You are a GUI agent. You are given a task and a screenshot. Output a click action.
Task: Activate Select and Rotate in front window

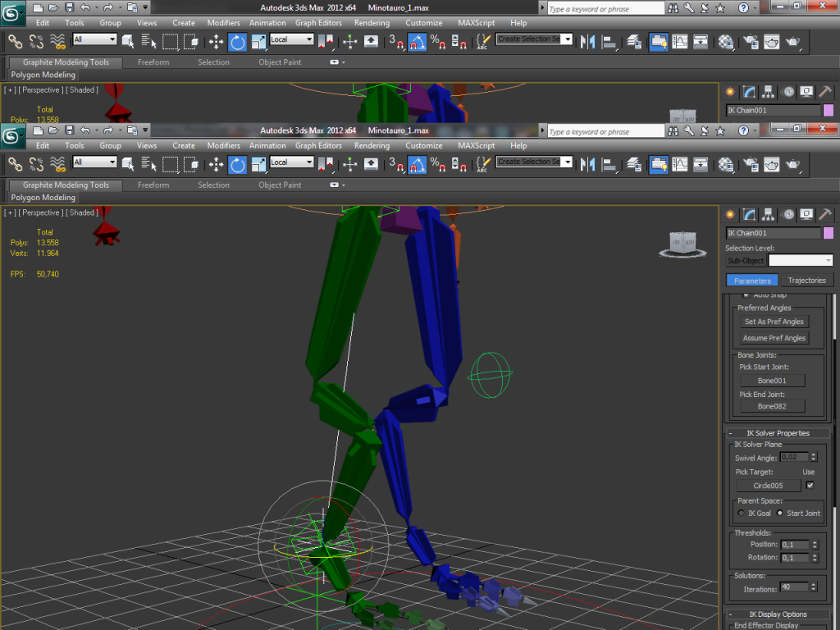tap(237, 164)
